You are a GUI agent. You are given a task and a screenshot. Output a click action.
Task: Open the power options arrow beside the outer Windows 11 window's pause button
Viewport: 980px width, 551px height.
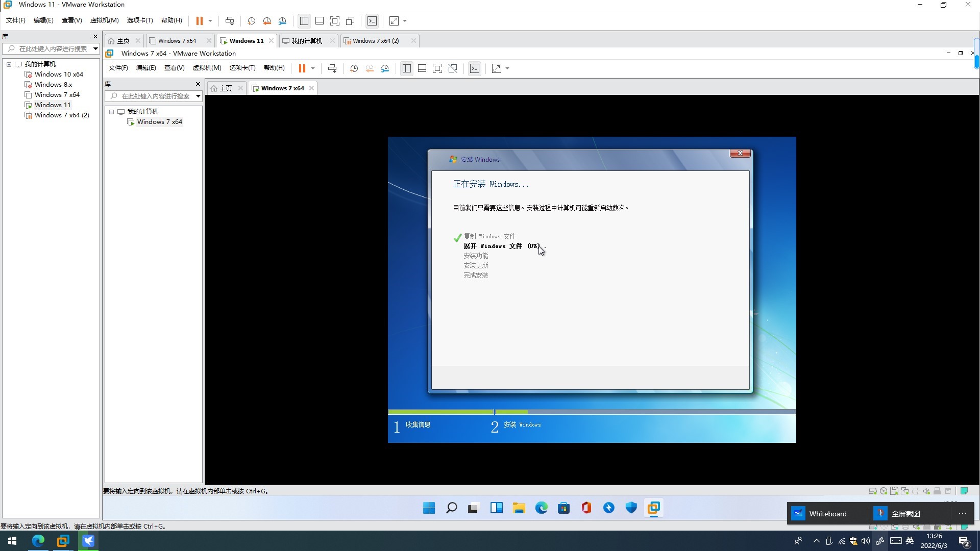click(210, 21)
